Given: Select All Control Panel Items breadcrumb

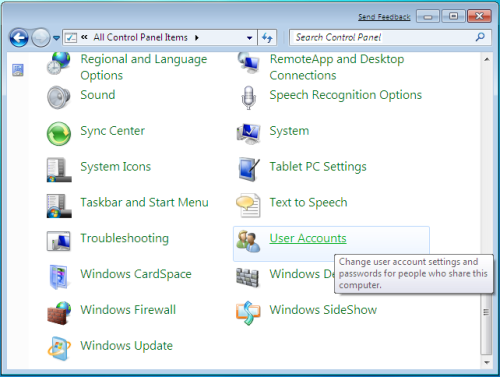Looking at the screenshot, I should click(140, 37).
